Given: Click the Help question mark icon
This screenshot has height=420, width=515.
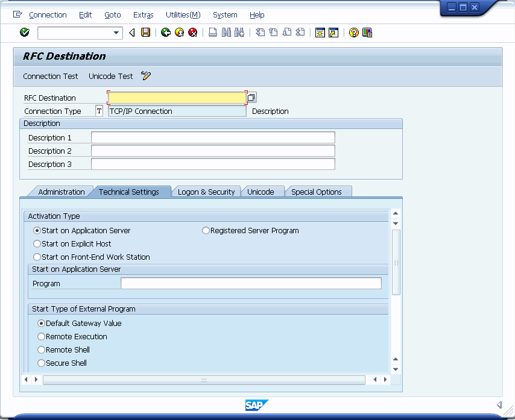Looking at the screenshot, I should click(353, 33).
